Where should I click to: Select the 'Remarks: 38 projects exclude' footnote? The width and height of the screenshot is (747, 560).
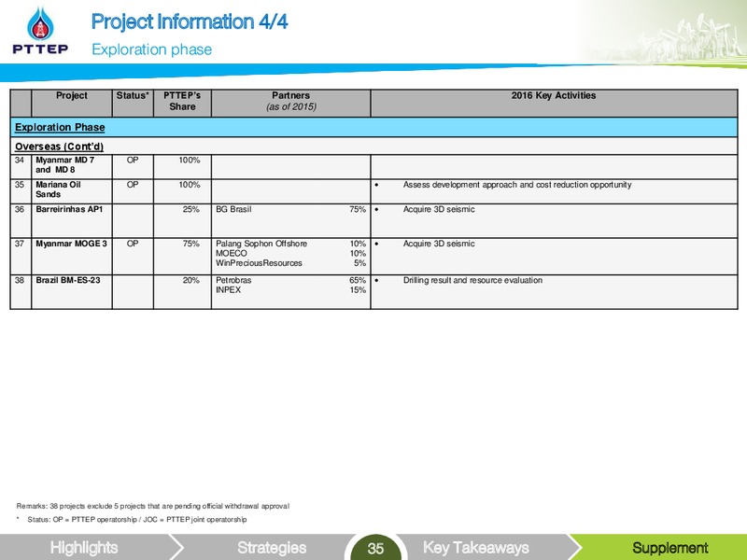click(153, 506)
